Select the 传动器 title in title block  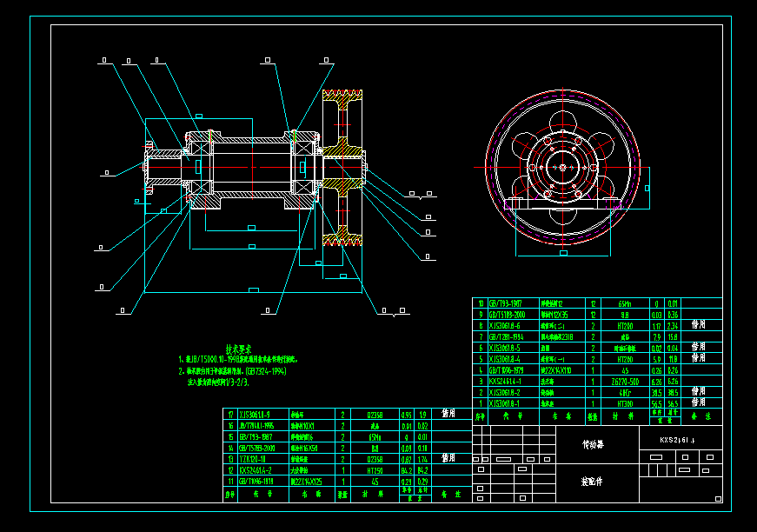[x=593, y=444]
